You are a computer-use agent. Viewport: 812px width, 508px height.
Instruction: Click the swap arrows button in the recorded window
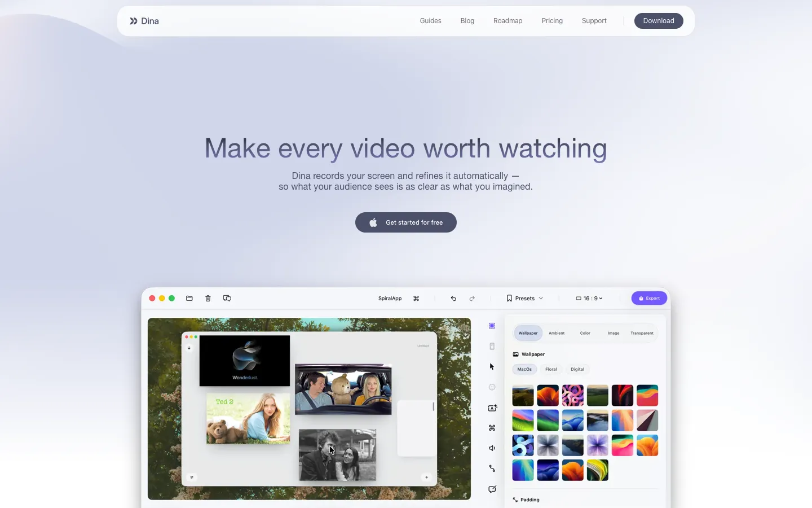(x=192, y=478)
